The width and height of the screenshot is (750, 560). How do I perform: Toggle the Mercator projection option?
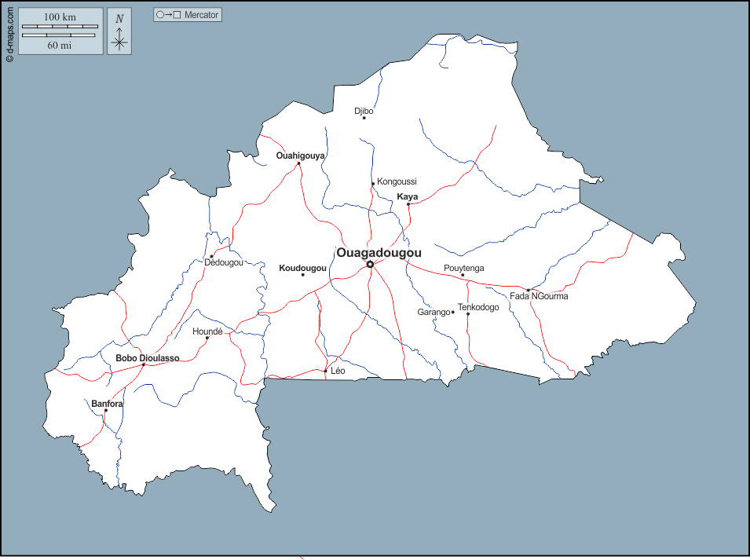(x=188, y=13)
